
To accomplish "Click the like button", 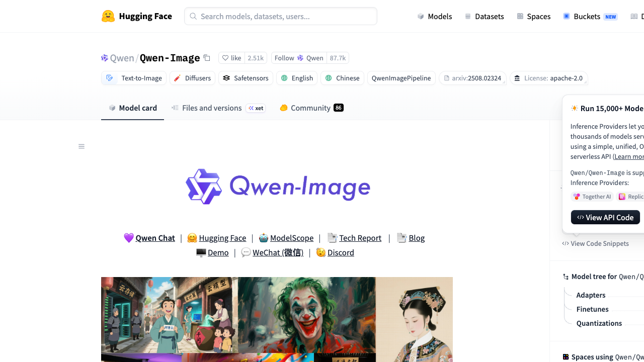I will pos(232,58).
